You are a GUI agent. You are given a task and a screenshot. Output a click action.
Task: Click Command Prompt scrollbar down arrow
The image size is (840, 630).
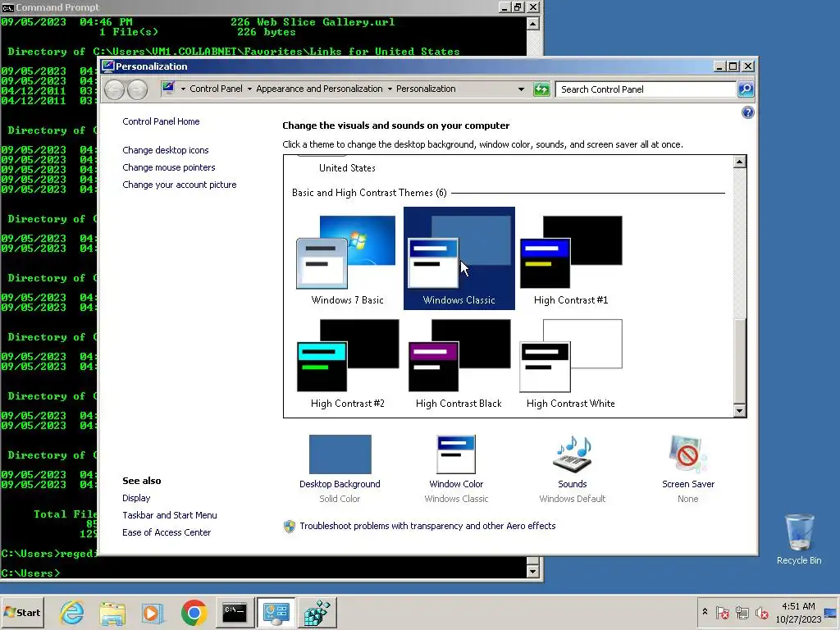coord(532,571)
